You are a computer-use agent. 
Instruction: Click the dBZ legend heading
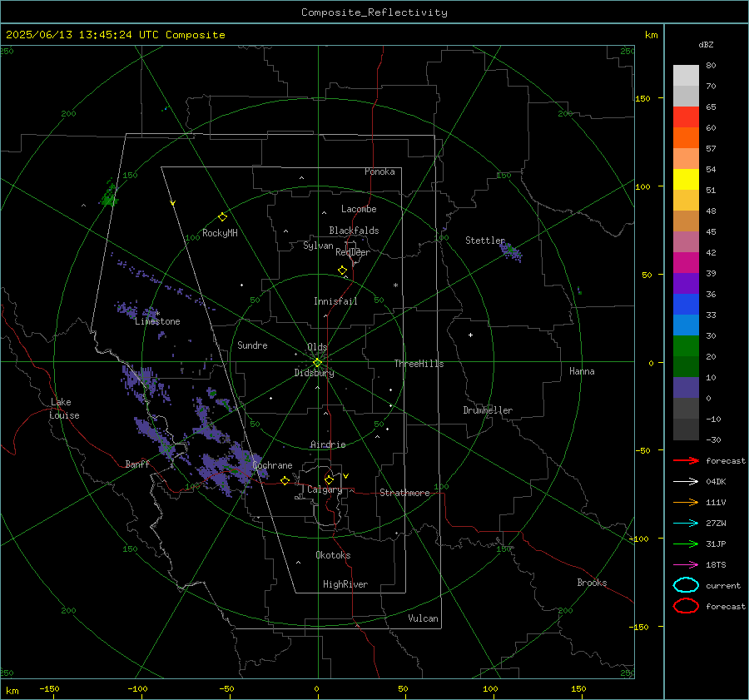click(706, 45)
